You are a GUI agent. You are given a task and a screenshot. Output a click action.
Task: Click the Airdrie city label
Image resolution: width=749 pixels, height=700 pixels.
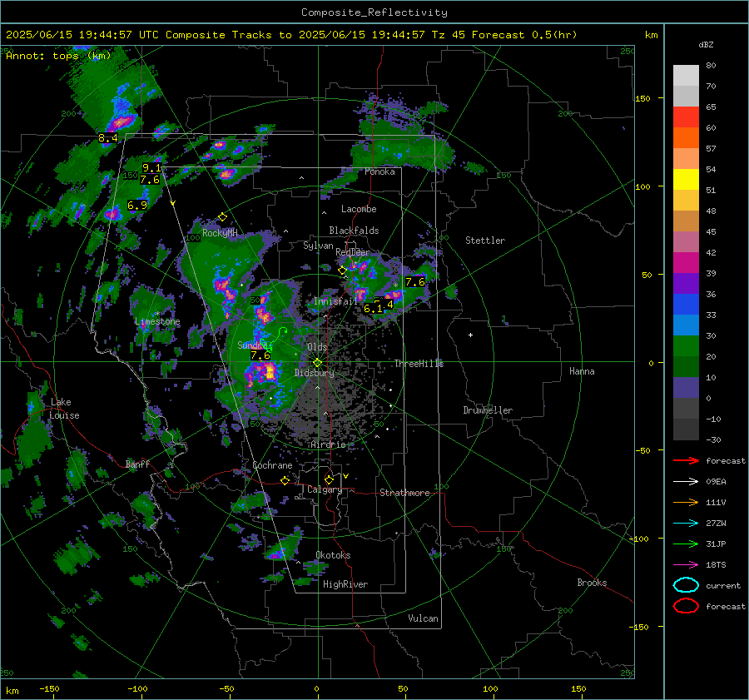pyautogui.click(x=328, y=444)
